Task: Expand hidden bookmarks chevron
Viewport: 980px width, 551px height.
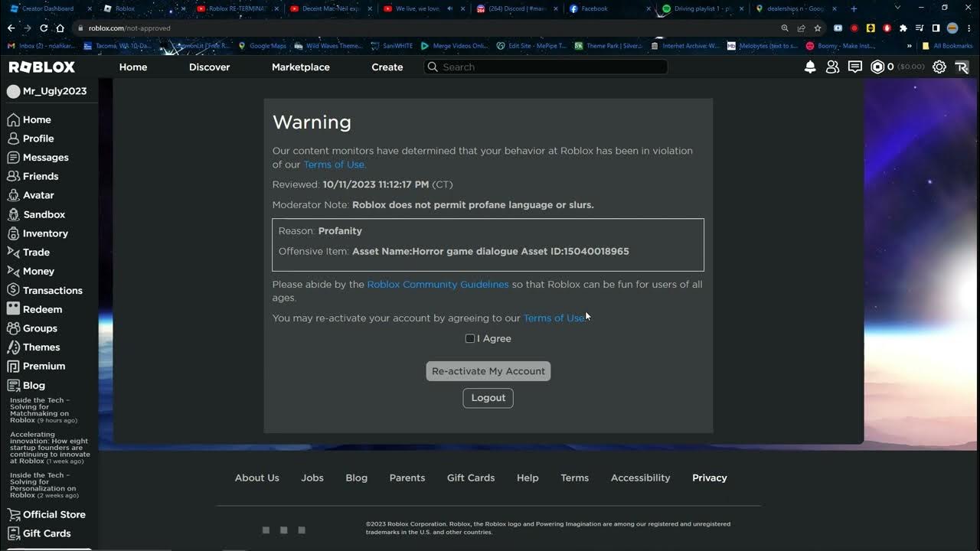Action: [x=910, y=46]
